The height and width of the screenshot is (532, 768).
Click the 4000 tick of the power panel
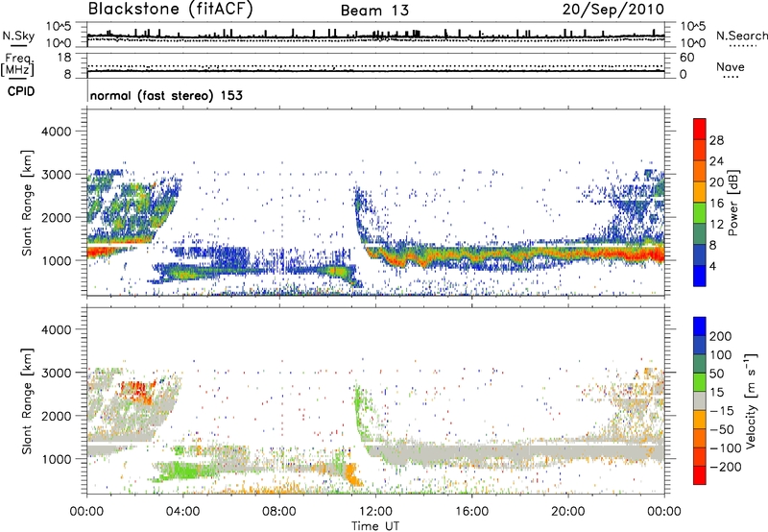(x=57, y=132)
